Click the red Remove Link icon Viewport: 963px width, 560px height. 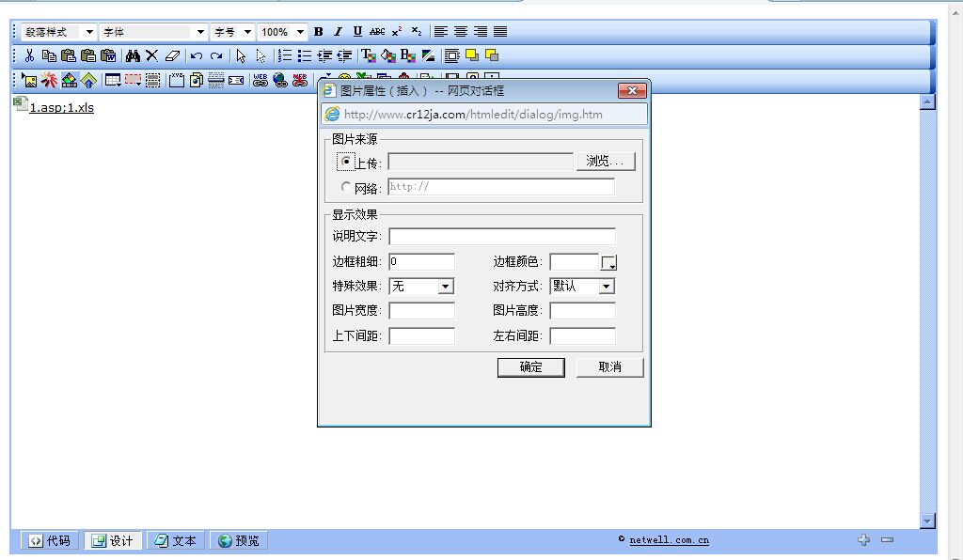pyautogui.click(x=300, y=80)
